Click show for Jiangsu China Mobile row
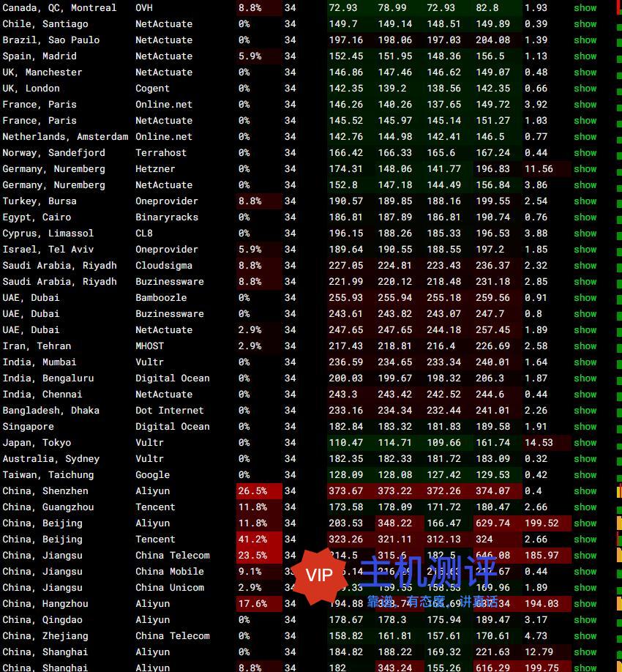Viewport: 622px width, 672px height. pos(585,571)
